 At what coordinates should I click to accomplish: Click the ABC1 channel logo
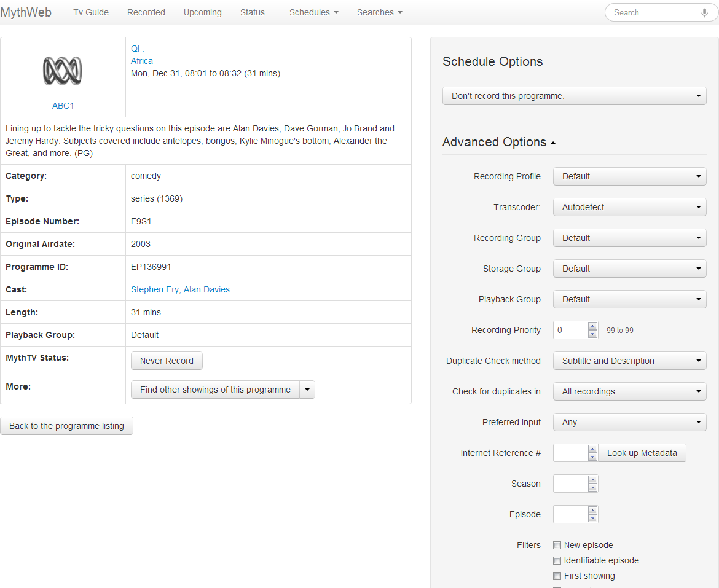tap(63, 71)
